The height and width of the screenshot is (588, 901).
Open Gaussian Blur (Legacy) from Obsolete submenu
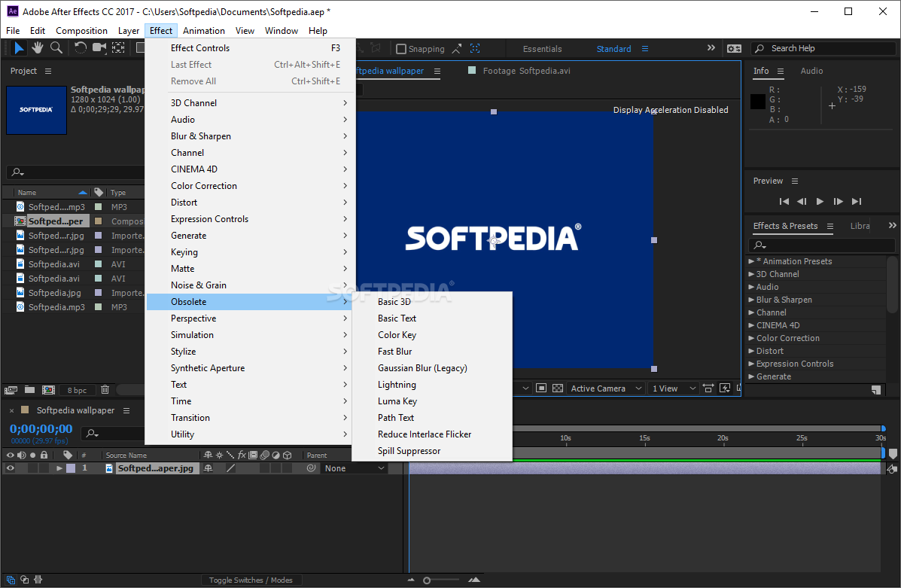pyautogui.click(x=431, y=368)
